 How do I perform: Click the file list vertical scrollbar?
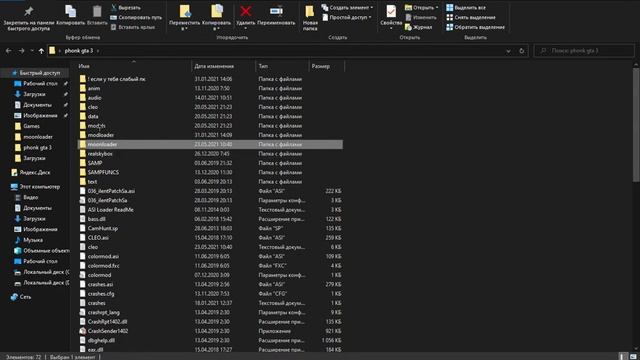point(636,124)
